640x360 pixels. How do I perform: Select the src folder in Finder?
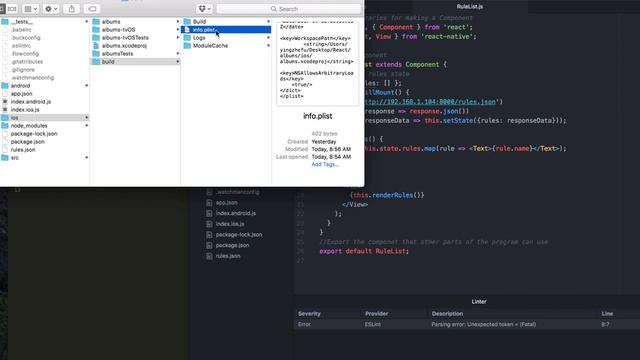tap(15, 158)
